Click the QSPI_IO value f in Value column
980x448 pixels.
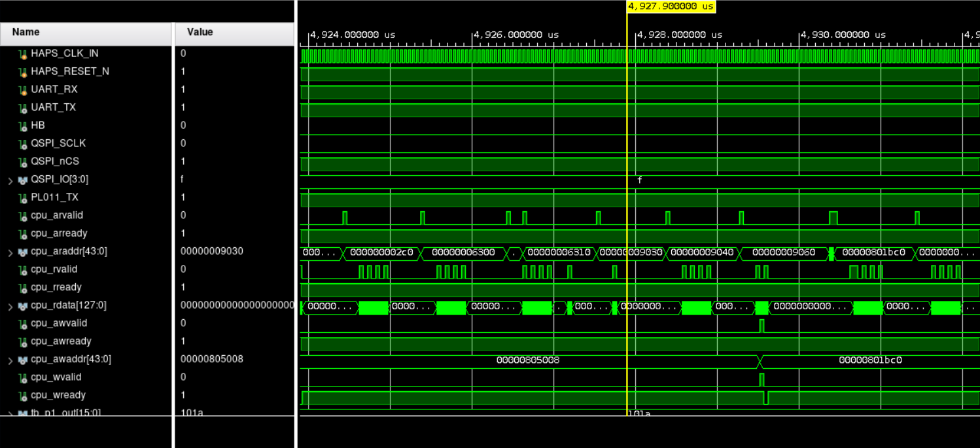click(183, 180)
